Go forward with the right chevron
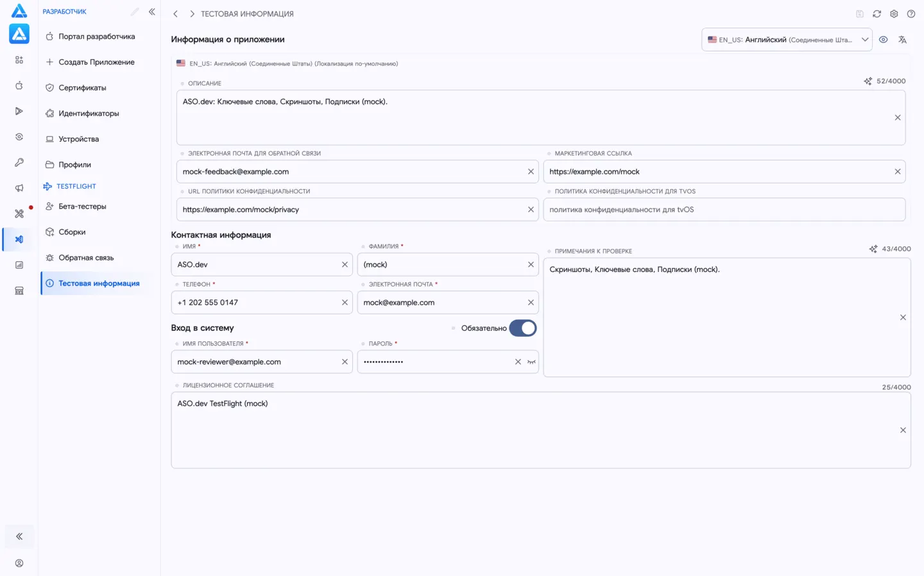924x576 pixels. [x=191, y=13]
